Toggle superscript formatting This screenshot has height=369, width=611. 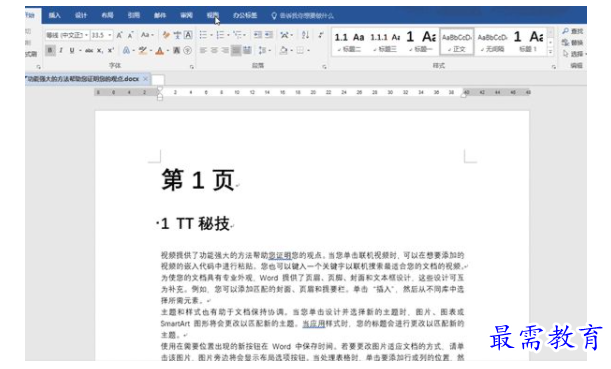point(111,50)
